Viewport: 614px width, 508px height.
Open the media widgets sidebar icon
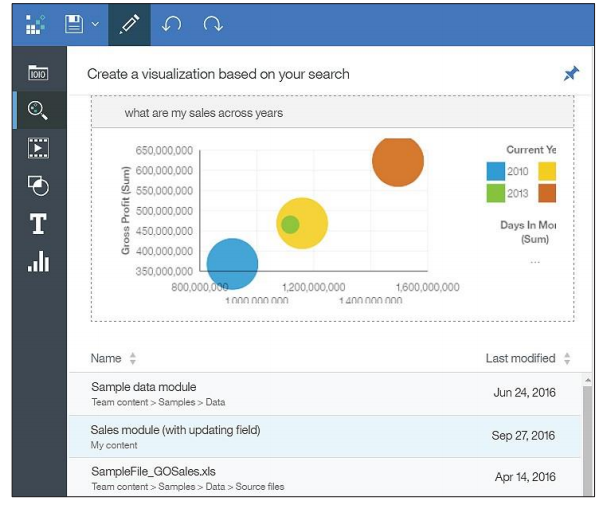(38, 148)
